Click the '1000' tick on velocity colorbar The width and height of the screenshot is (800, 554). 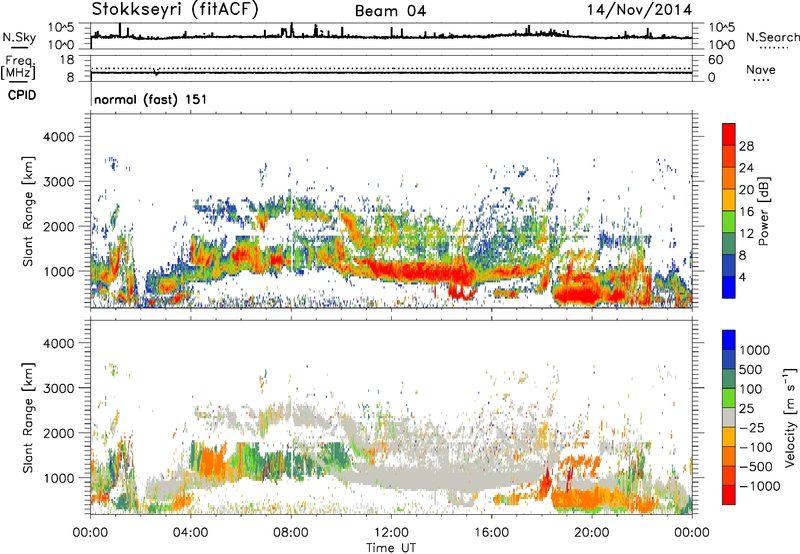pyautogui.click(x=755, y=350)
